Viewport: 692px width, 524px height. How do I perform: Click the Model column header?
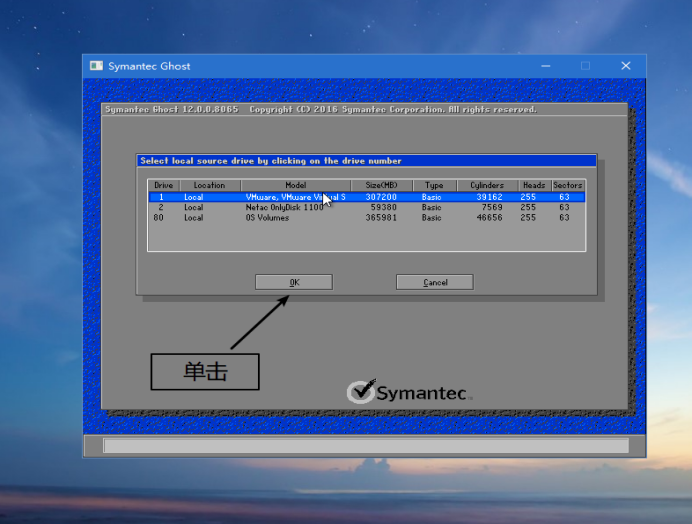[296, 185]
